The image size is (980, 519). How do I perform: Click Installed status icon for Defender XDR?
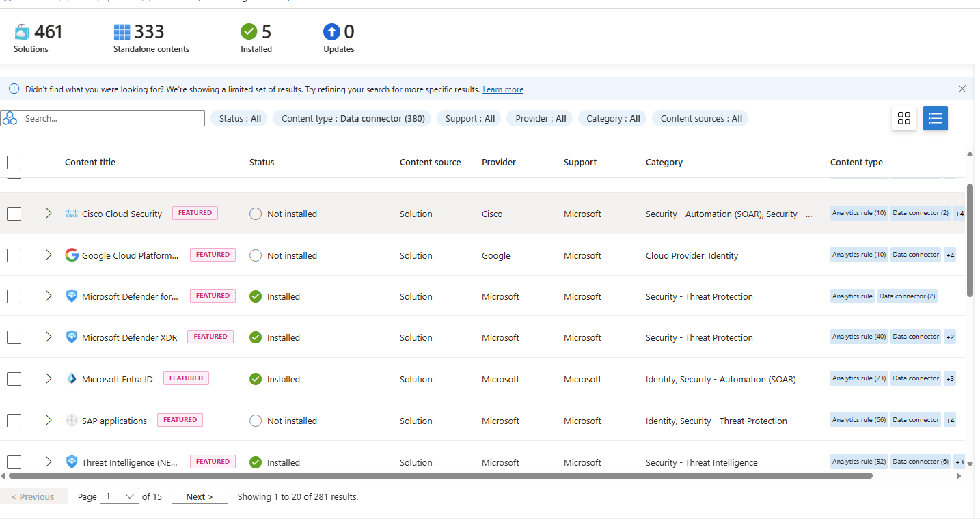256,337
